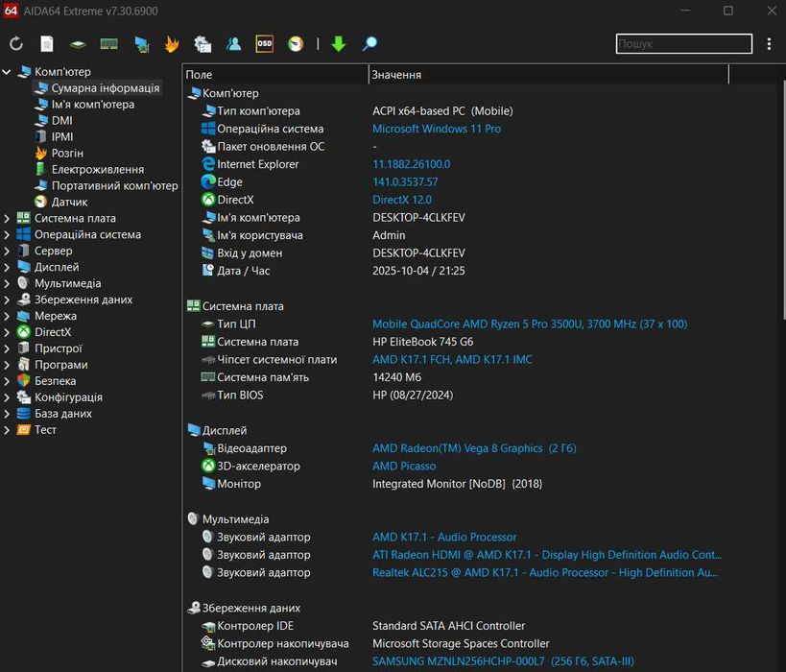Expand the Операційна система tree node

7,234
